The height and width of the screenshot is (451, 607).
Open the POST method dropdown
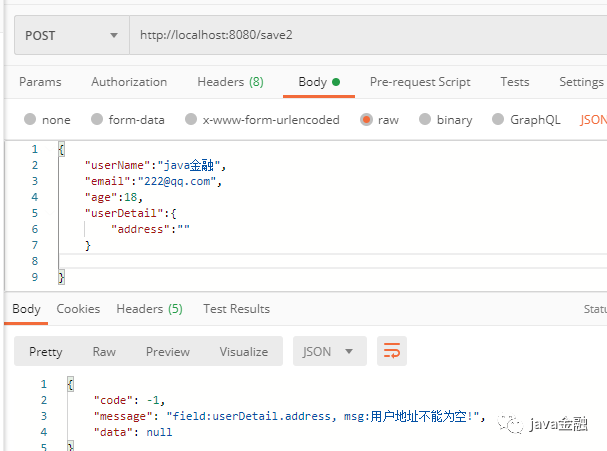point(70,35)
